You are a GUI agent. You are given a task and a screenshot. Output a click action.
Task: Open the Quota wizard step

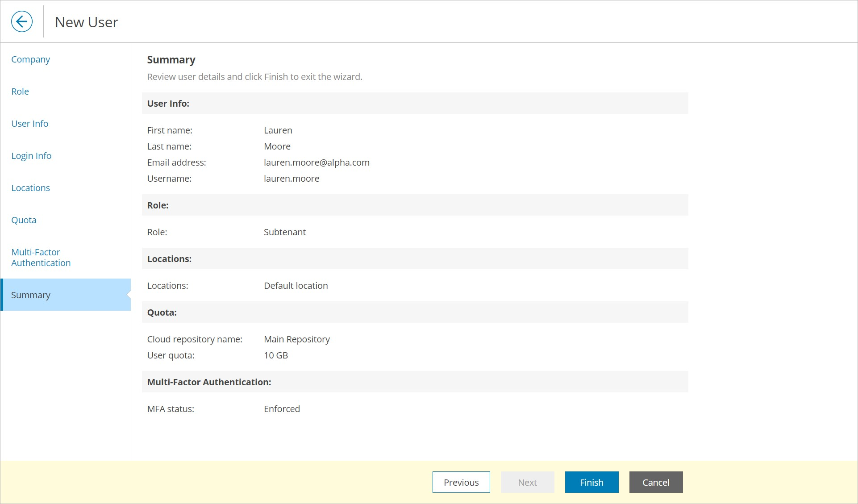point(24,220)
